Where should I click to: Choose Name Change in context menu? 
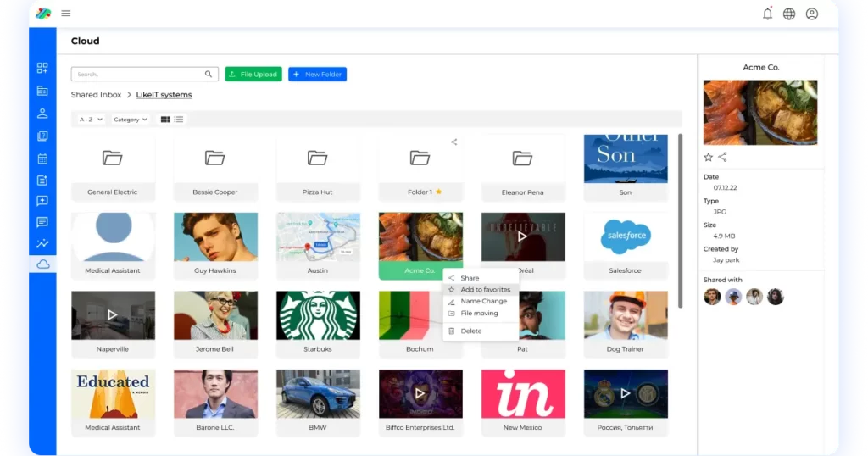coord(481,301)
